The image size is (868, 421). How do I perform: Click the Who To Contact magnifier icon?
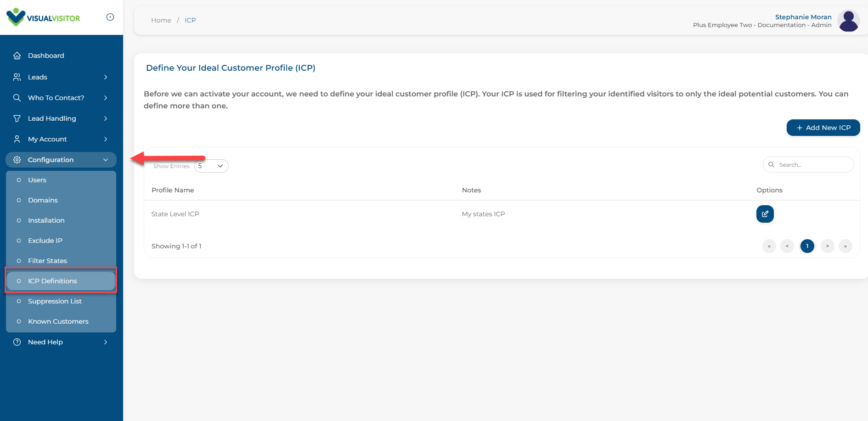pyautogui.click(x=17, y=98)
